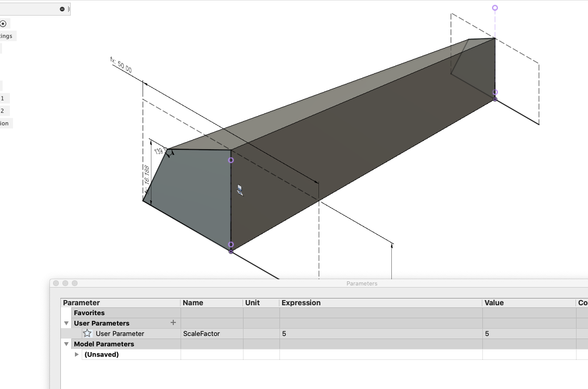Collapse the browser panel with the minus icon
Image resolution: width=588 pixels, height=389 pixels.
[x=62, y=9]
